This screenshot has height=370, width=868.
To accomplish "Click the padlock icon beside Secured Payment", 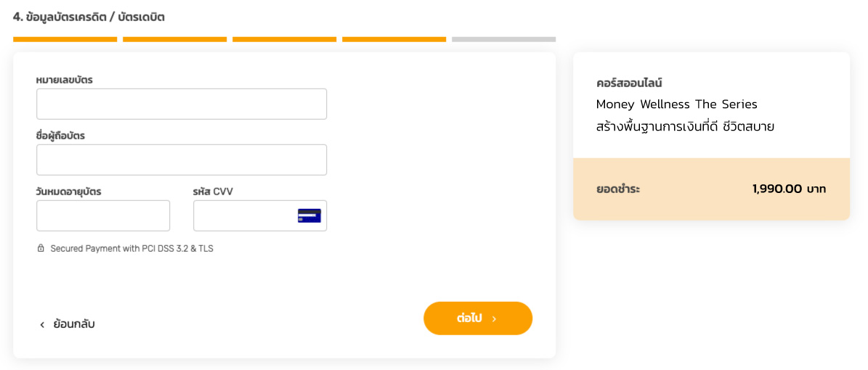I will coord(41,248).
